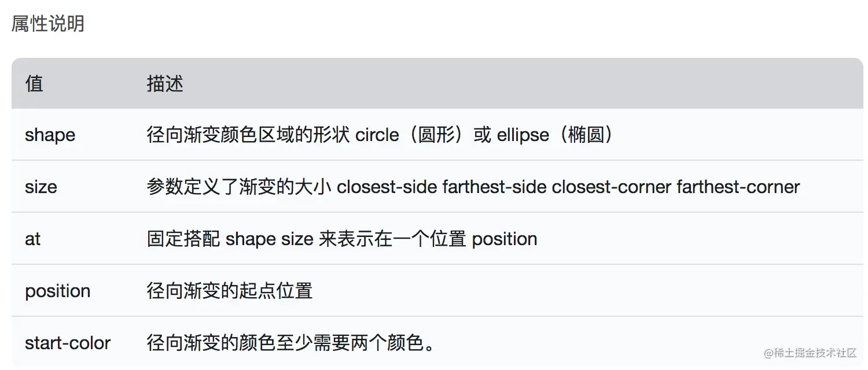
Task: Click the word position in the at description
Action: click(x=505, y=239)
